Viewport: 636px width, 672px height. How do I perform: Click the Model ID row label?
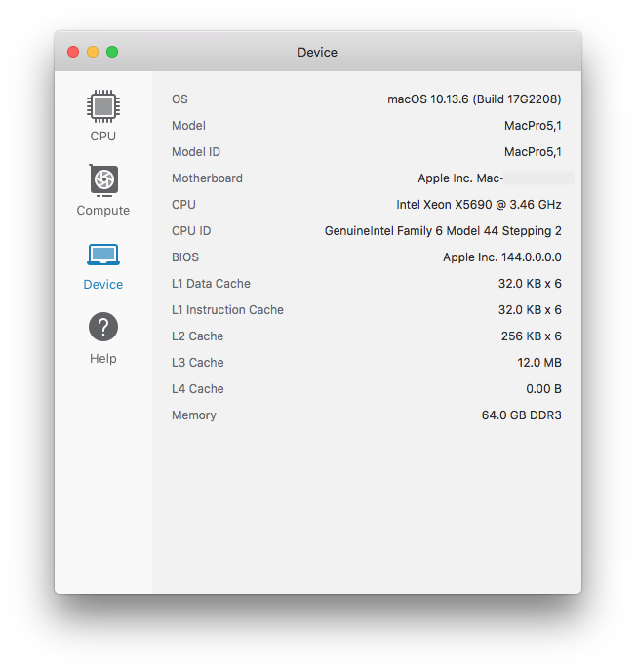(x=196, y=152)
